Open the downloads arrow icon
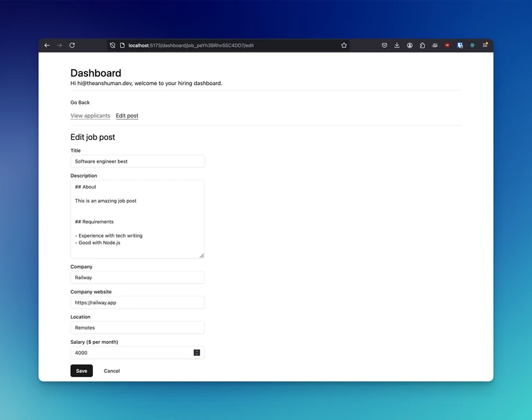This screenshot has height=420, width=532. (397, 46)
